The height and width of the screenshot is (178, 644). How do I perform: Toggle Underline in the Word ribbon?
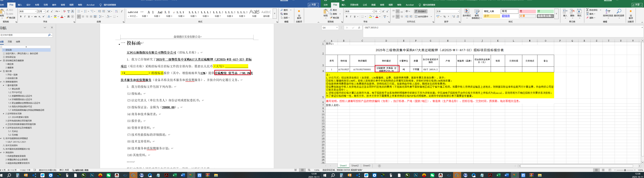click(29, 17)
